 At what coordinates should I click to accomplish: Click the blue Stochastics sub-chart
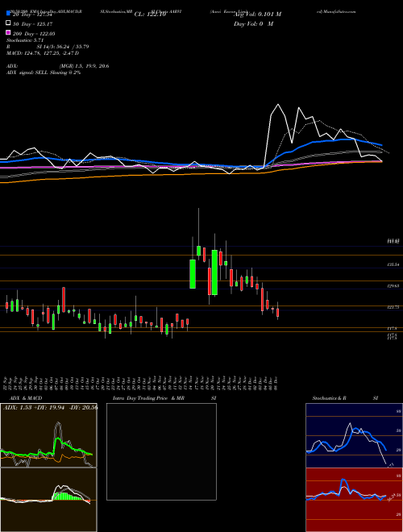[x=354, y=435]
